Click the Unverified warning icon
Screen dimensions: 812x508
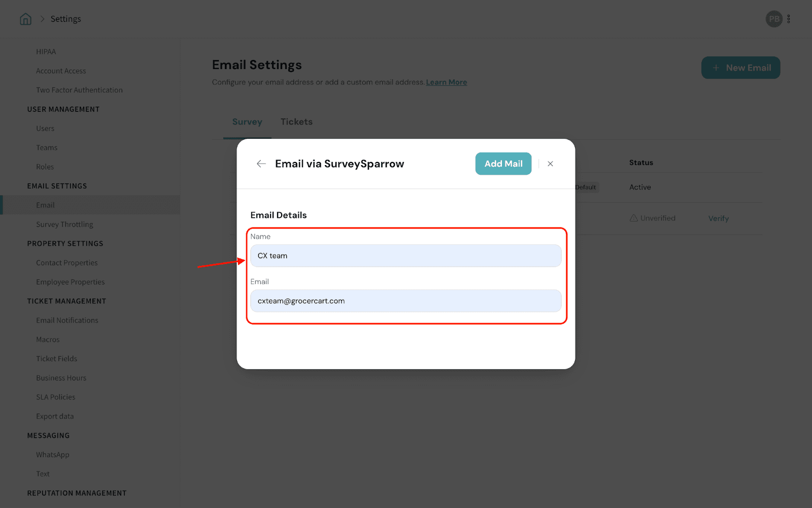[x=634, y=218]
